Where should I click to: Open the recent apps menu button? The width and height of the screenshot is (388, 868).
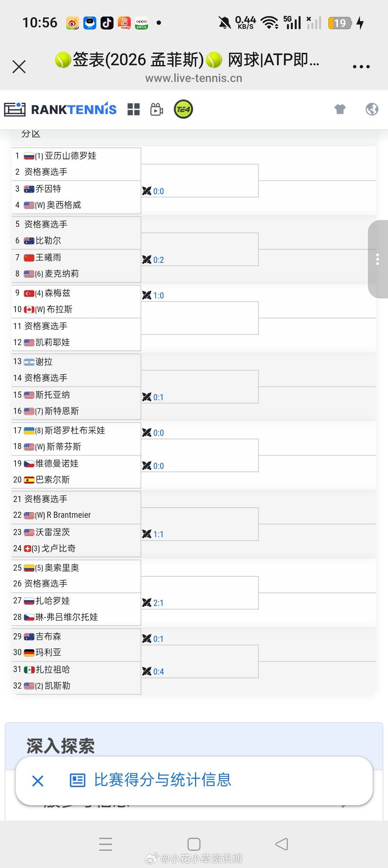coord(106,844)
